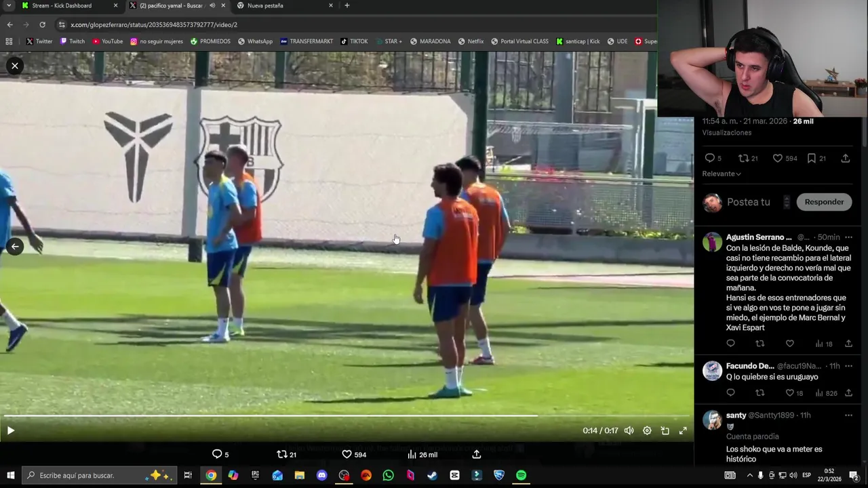Viewport: 868px width, 488px height.
Task: Reply to Agustin Serrano's comment
Action: point(730,344)
